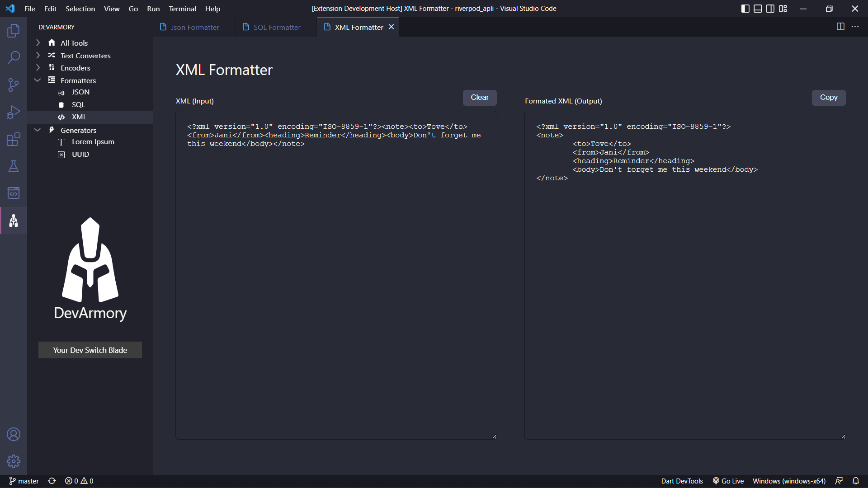Clear the XML input
Screen dimensions: 868x488
(x=480, y=98)
